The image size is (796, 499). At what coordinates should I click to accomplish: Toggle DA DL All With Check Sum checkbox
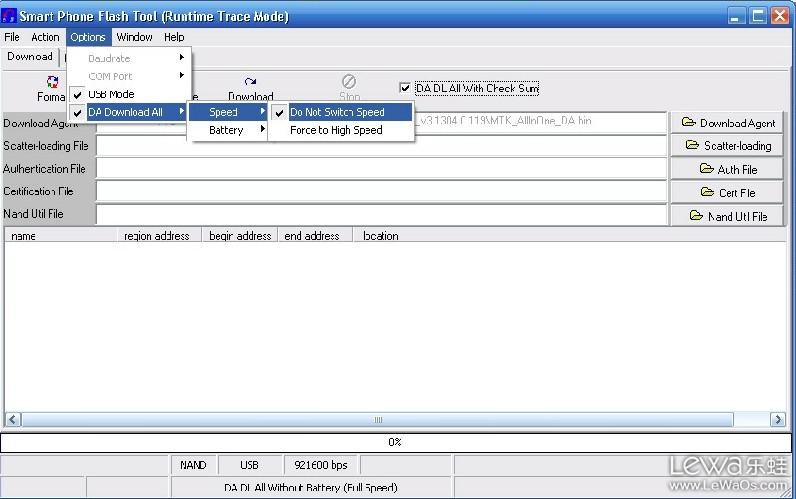(x=405, y=89)
